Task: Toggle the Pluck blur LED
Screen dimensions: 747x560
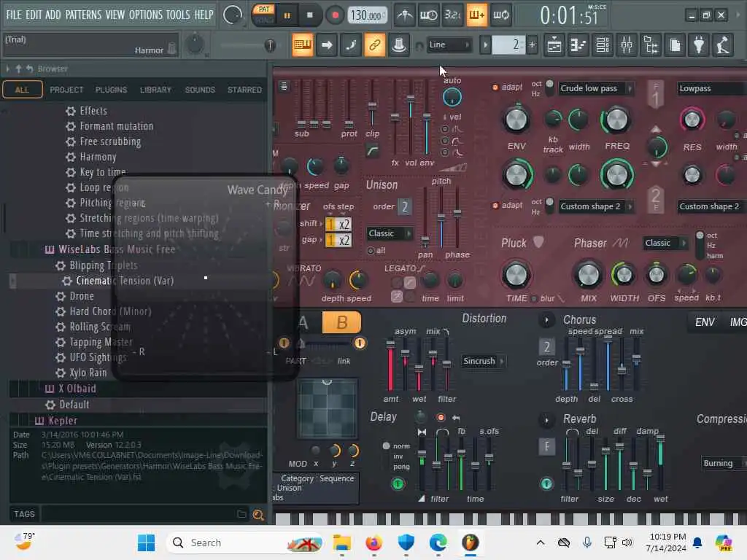Action: click(534, 298)
